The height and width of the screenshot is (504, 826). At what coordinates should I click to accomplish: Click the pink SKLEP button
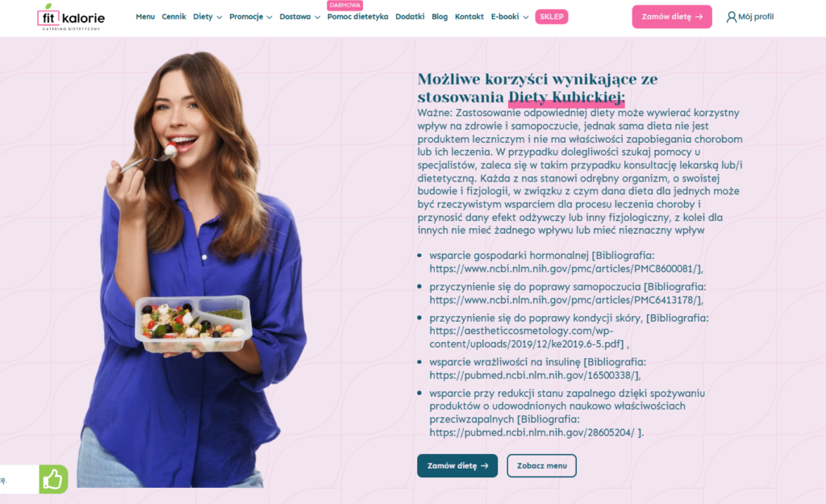[552, 17]
